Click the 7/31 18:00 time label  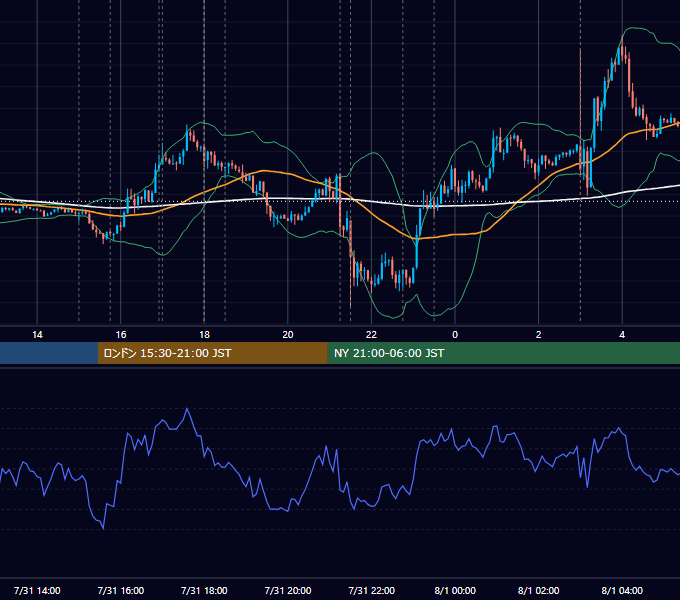[x=204, y=590]
